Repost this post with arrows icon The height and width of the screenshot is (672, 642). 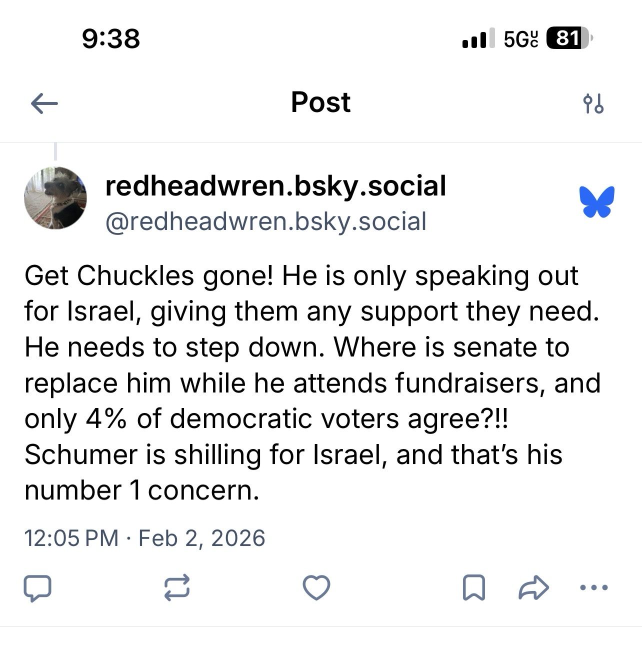[177, 587]
